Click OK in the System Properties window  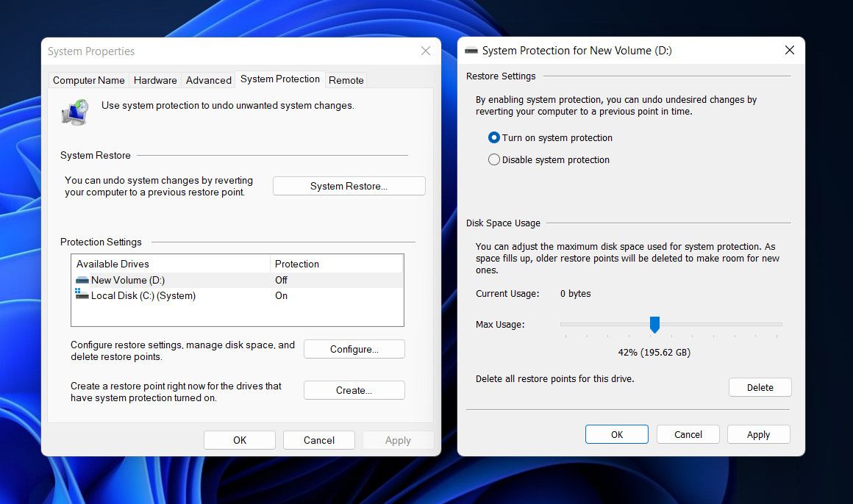click(x=240, y=440)
